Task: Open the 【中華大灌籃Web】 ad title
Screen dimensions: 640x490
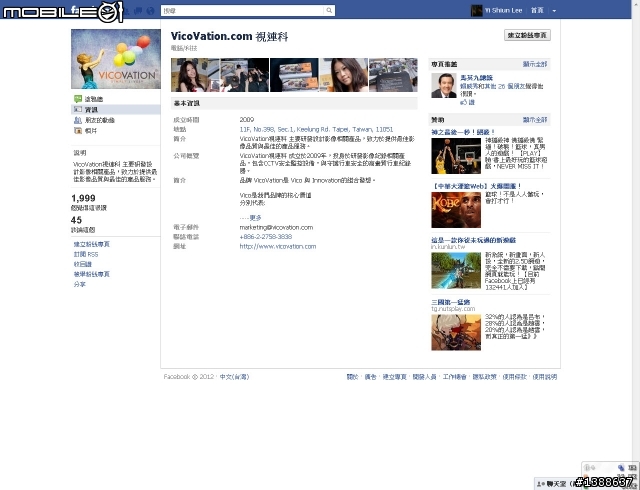Action: (476, 186)
